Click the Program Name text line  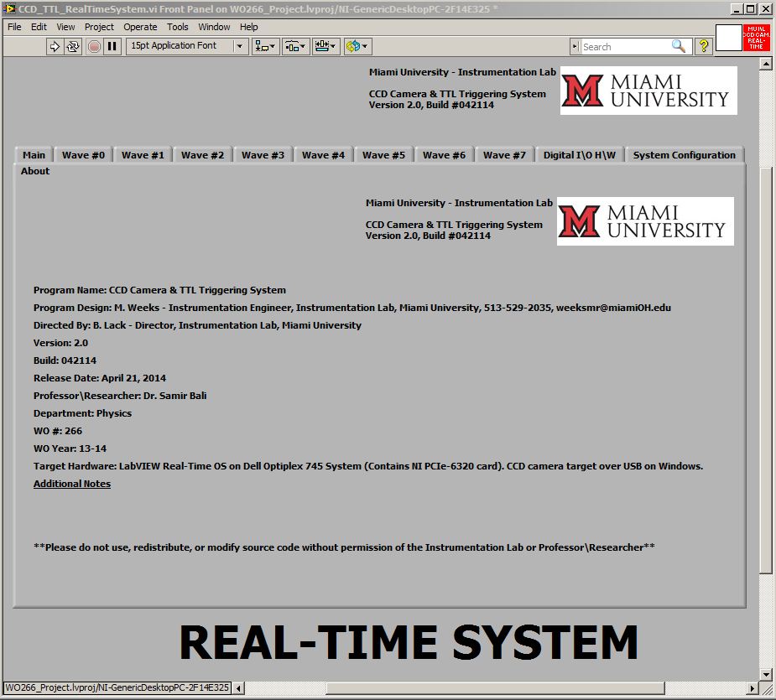click(159, 290)
